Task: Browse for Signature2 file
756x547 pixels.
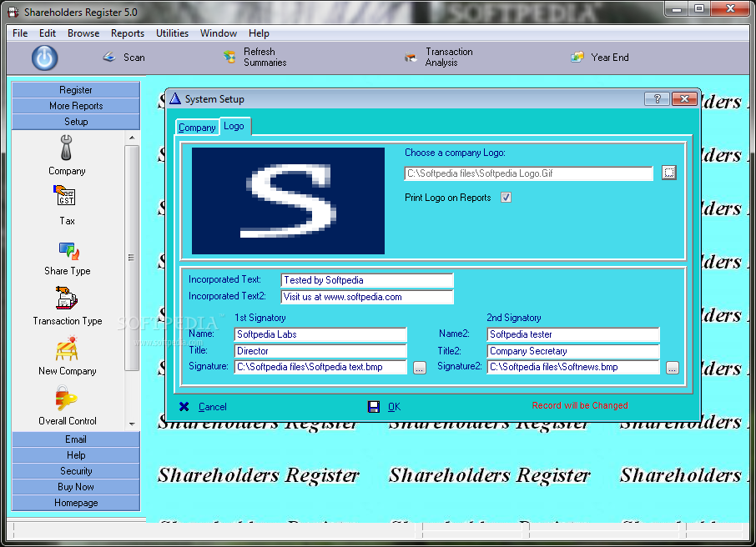Action: coord(672,368)
